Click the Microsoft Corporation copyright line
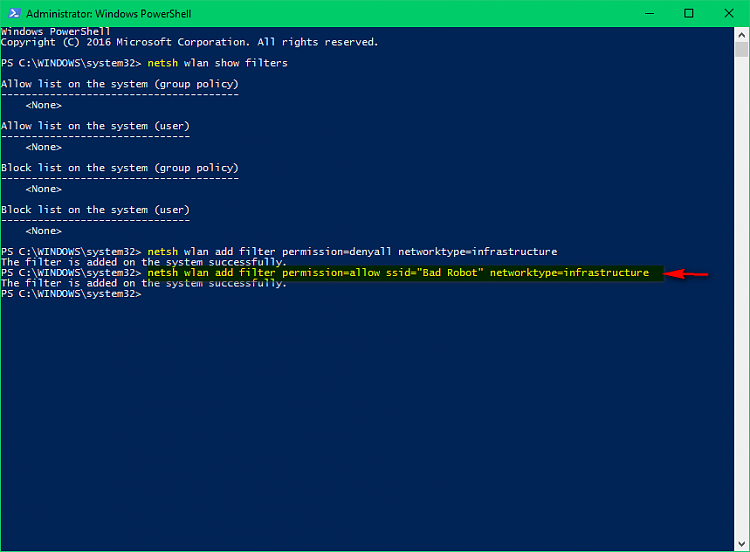 click(x=190, y=42)
